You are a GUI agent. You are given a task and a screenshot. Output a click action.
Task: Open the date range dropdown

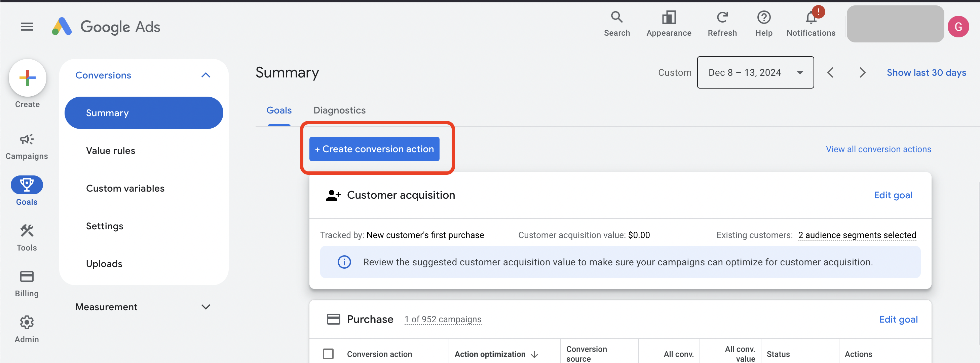(755, 72)
